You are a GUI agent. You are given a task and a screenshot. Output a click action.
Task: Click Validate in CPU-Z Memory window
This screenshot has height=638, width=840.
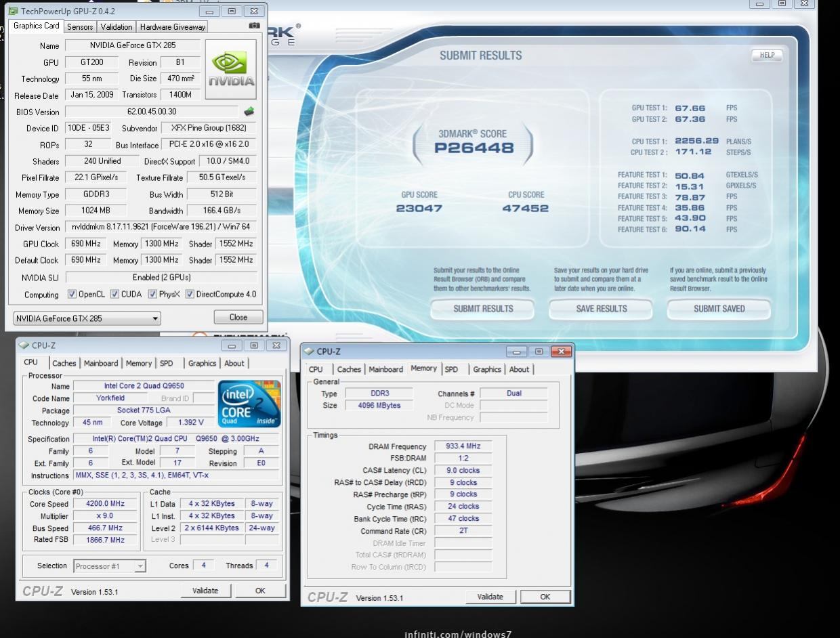click(490, 597)
